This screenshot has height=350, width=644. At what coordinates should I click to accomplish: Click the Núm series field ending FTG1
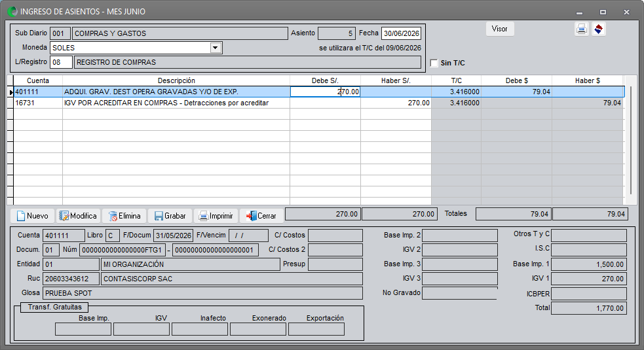click(123, 250)
